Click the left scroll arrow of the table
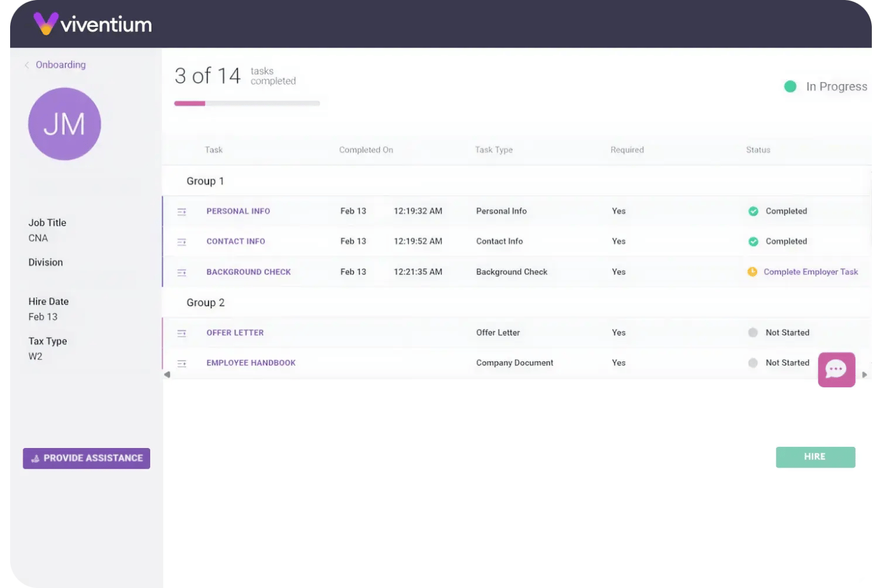 (x=167, y=375)
